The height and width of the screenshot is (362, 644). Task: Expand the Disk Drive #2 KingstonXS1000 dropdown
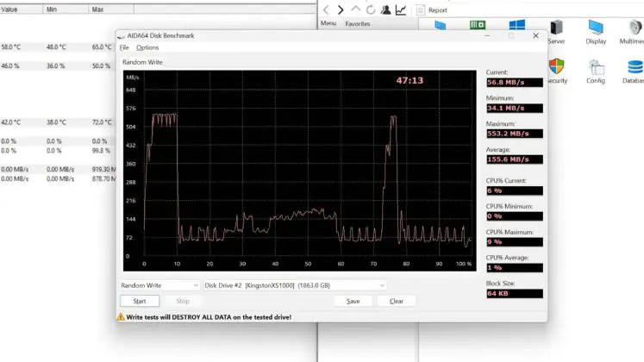pyautogui.click(x=295, y=285)
